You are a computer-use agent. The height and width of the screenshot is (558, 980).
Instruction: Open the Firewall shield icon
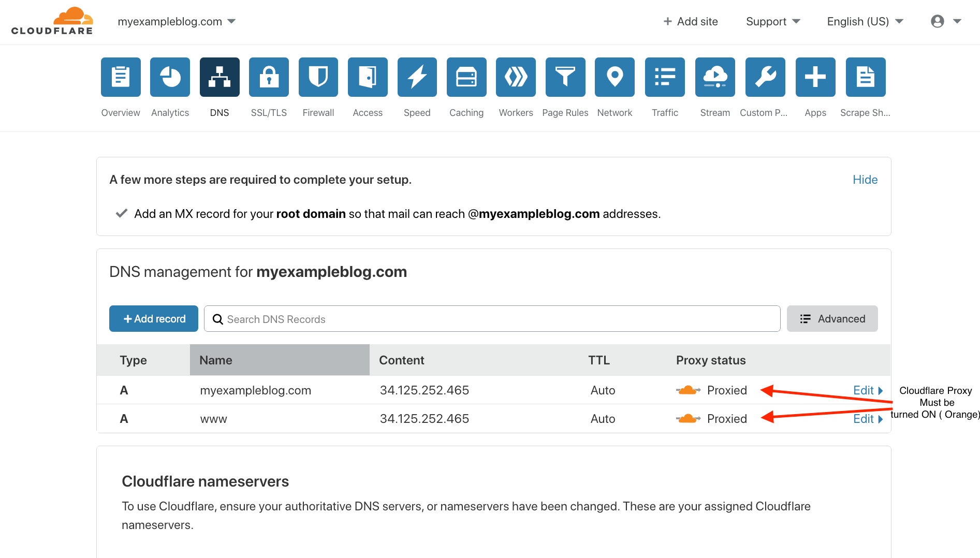[x=318, y=77]
